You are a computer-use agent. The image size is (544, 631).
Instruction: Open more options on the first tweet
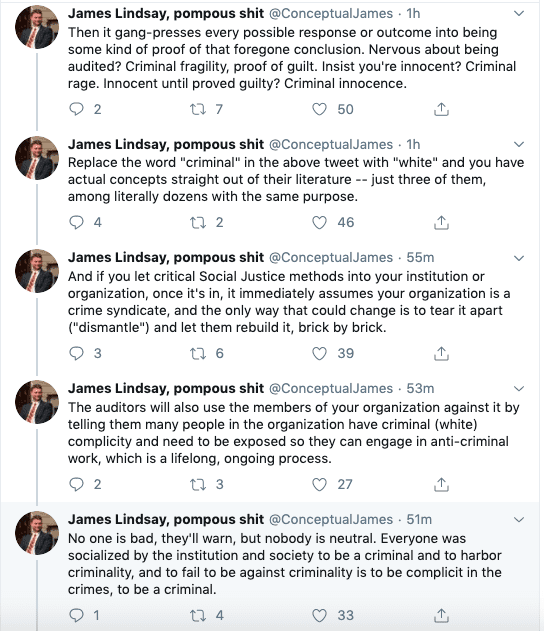click(519, 13)
